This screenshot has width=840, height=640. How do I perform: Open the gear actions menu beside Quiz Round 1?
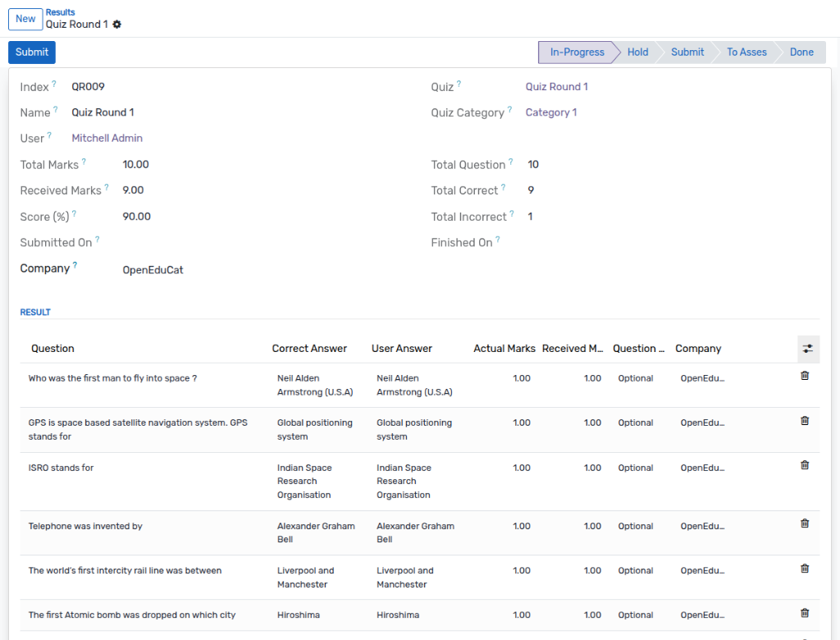(x=116, y=24)
